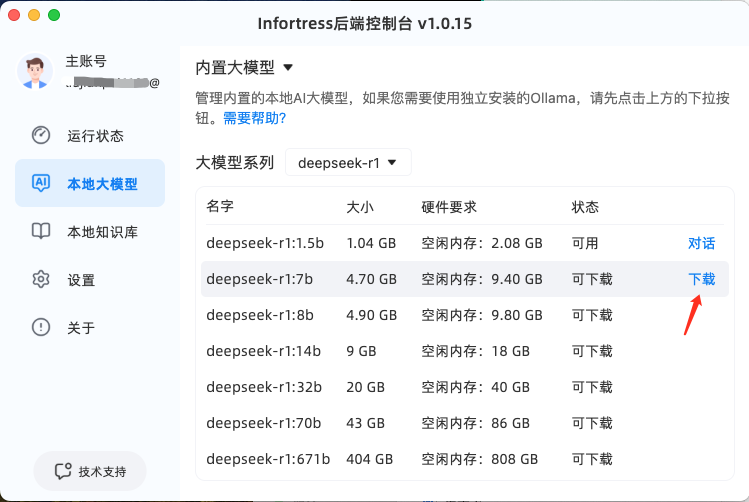Viewport: 749px width, 502px height.
Task: Start chat with deepseek-r1:1.5b via 对话
Action: (701, 243)
